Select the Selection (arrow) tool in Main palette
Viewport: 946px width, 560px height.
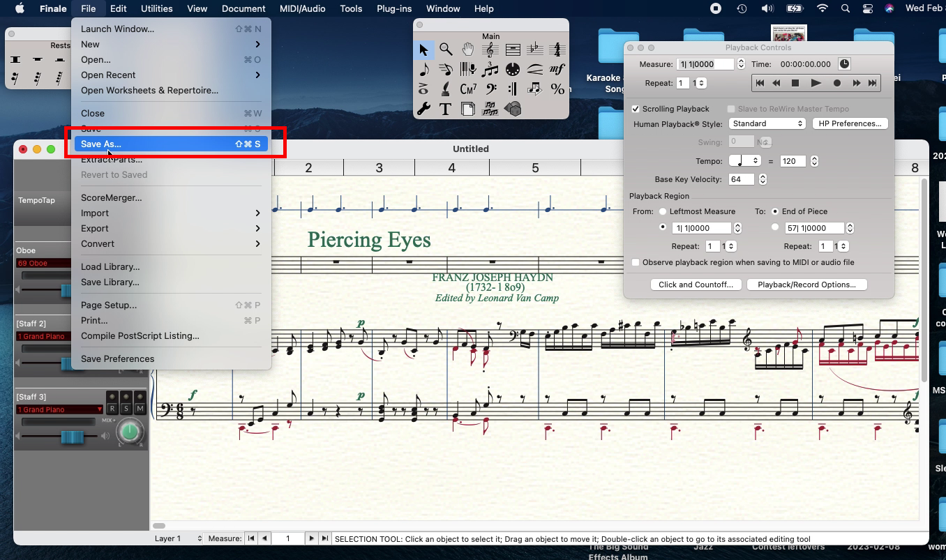pos(423,50)
